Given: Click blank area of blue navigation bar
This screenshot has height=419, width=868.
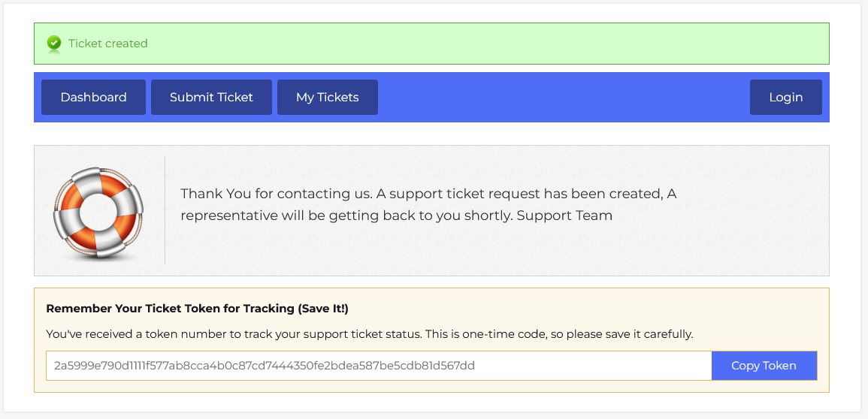Looking at the screenshot, I should 564,98.
